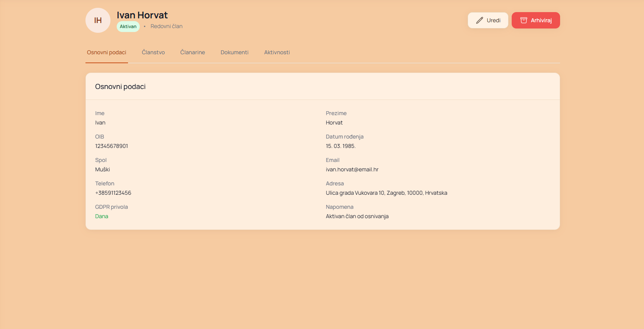Click the address Ulica grada Vukovara 10
This screenshot has height=329, width=644.
386,193
